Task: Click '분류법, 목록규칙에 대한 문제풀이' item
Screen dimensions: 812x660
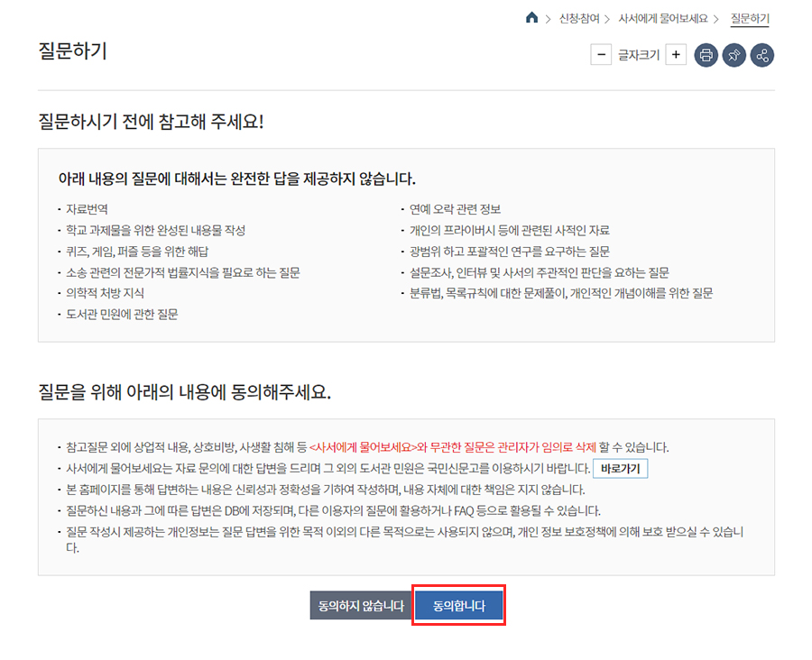Action: click(561, 293)
